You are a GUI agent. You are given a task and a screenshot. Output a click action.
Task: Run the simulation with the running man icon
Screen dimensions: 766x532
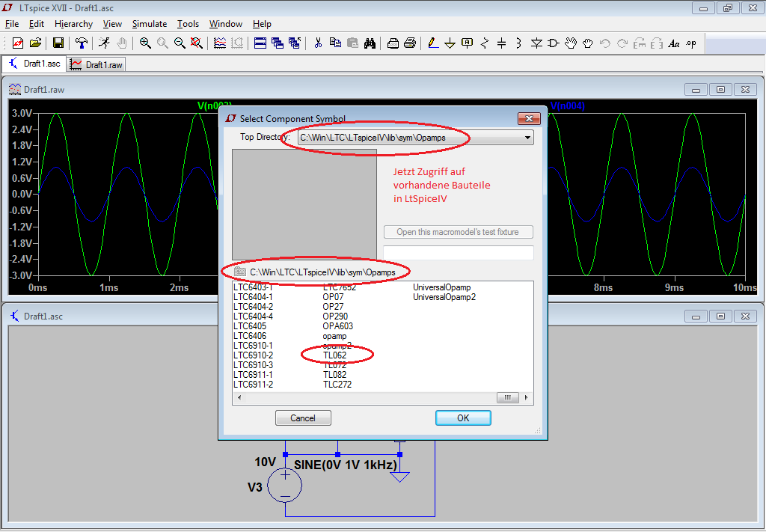pos(103,43)
